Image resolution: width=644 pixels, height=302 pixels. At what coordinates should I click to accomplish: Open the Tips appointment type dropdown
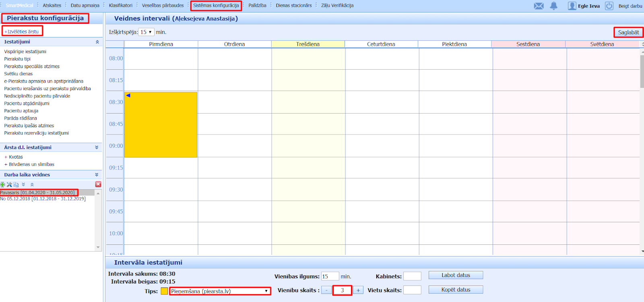click(220, 291)
